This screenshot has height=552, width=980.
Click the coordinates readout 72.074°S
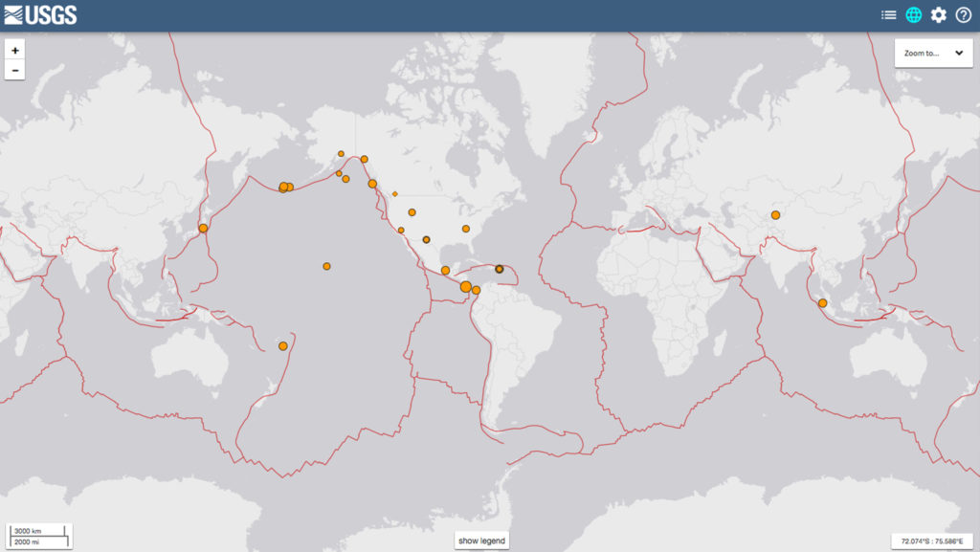pyautogui.click(x=932, y=541)
